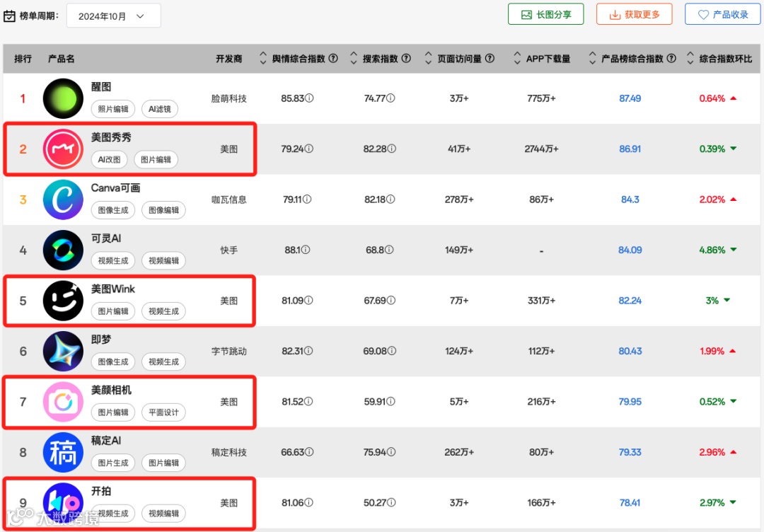Click the 字节跳动 developer name

click(x=229, y=352)
